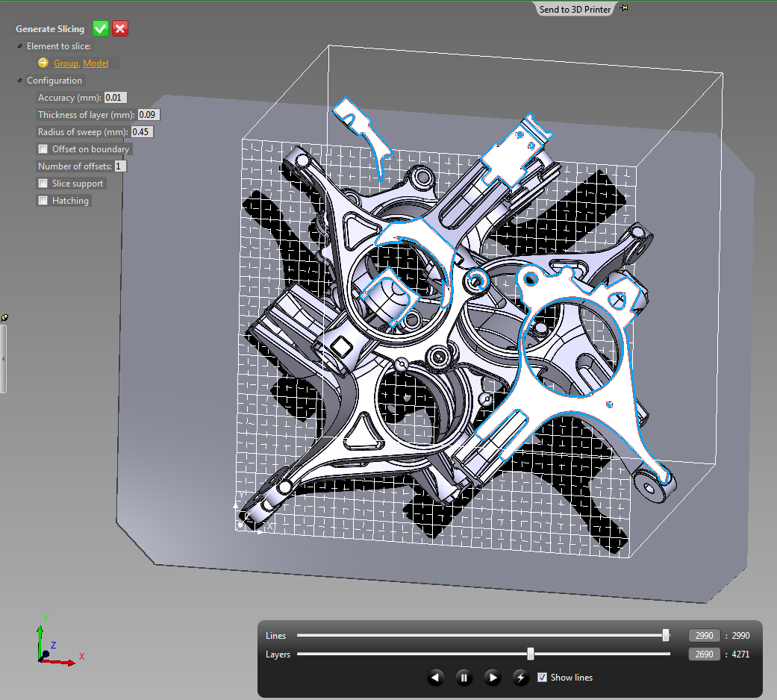The image size is (777, 700).
Task: Click the yellow arrow selection icon
Action: click(x=43, y=63)
